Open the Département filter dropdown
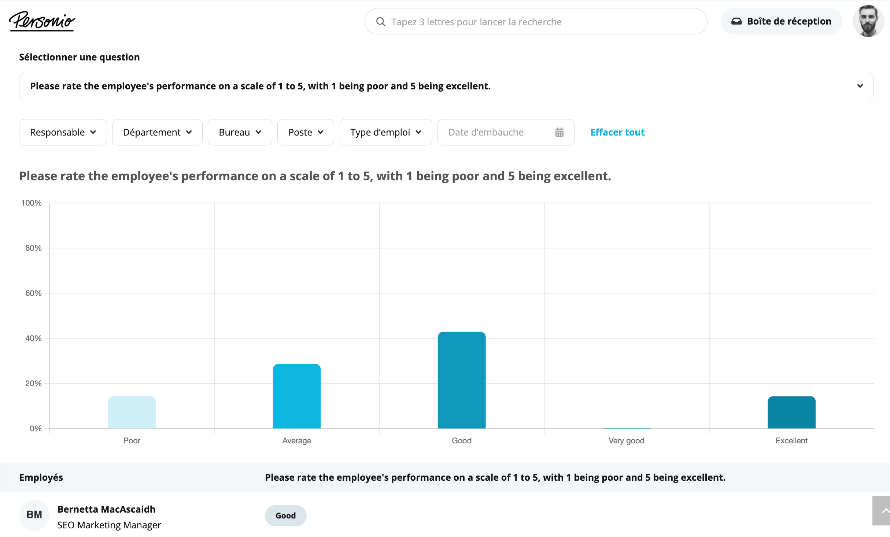Image resolution: width=890 pixels, height=537 pixels. pos(157,132)
